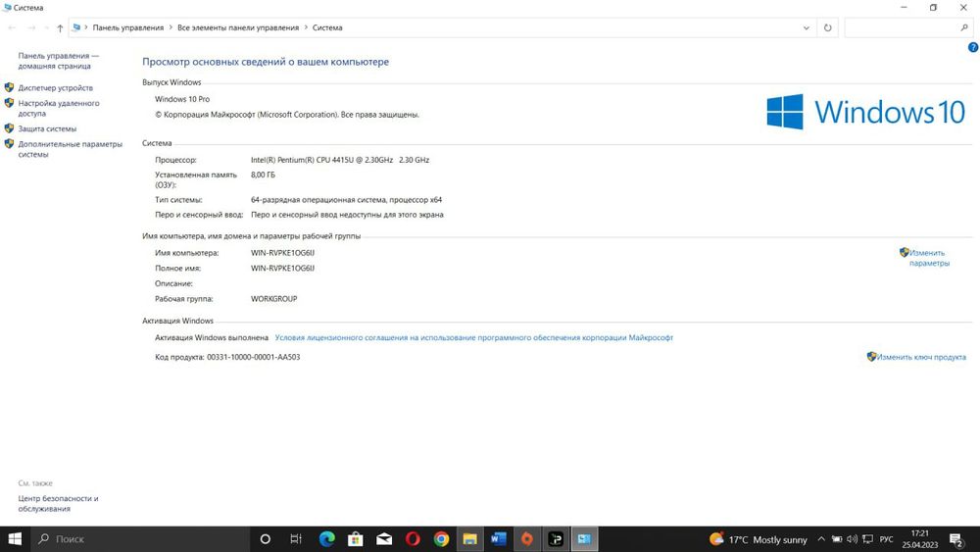980x552 pixels.
Task: Open Настройка удаленного доступа link
Action: 58,108
